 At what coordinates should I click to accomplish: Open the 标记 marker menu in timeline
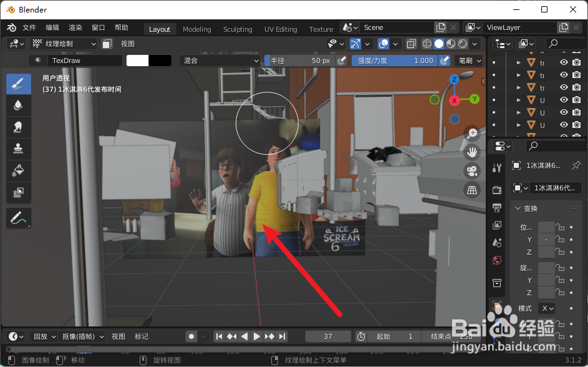coord(142,336)
